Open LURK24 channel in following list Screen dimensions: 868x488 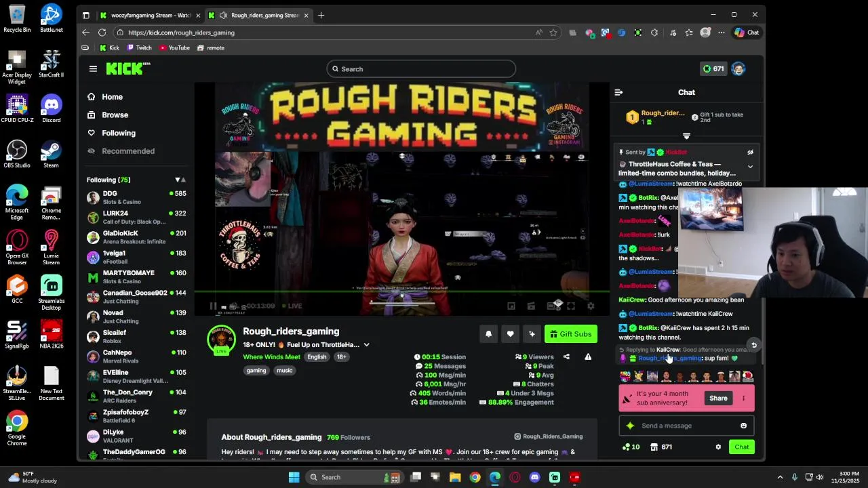[x=136, y=217]
